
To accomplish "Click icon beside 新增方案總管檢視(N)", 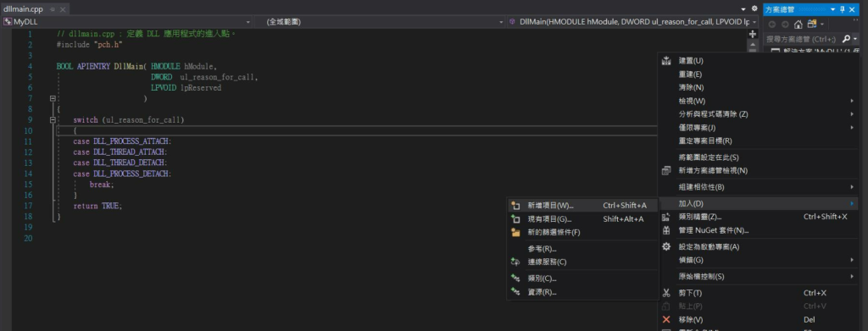I will click(x=666, y=171).
